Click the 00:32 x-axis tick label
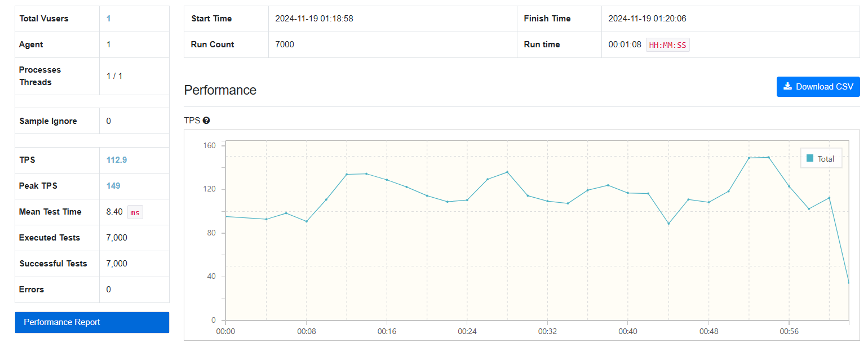The height and width of the screenshot is (356, 868). (x=547, y=332)
